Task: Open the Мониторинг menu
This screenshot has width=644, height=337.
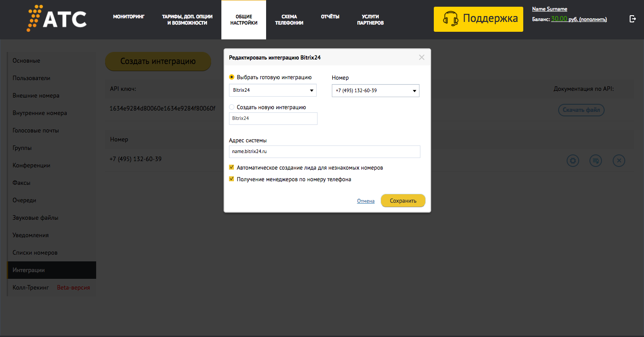Action: point(129,17)
